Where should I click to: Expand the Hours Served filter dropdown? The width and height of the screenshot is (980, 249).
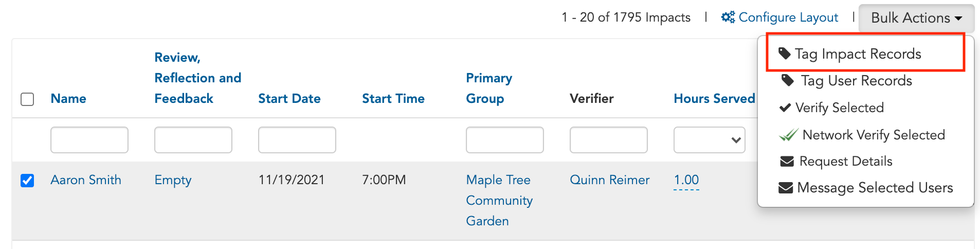710,140
